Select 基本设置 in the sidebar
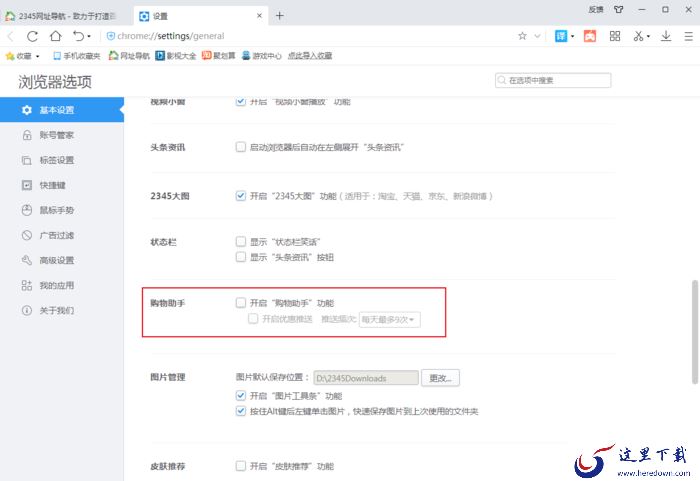The height and width of the screenshot is (481, 700). coord(62,110)
